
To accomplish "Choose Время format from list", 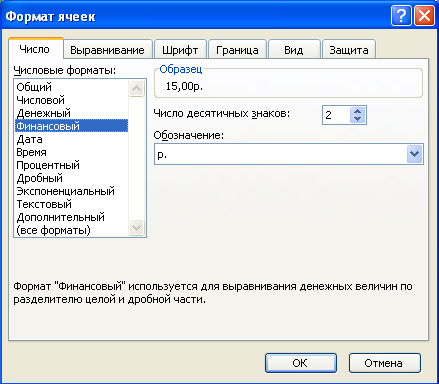I will coord(71,152).
